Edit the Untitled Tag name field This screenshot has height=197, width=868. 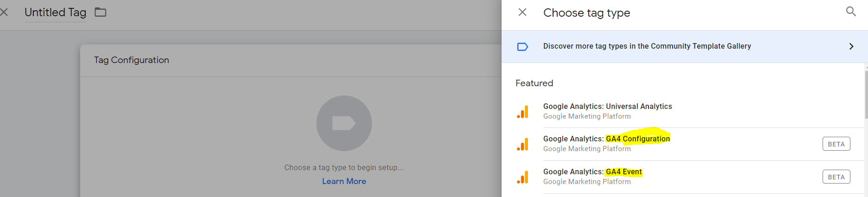(56, 13)
